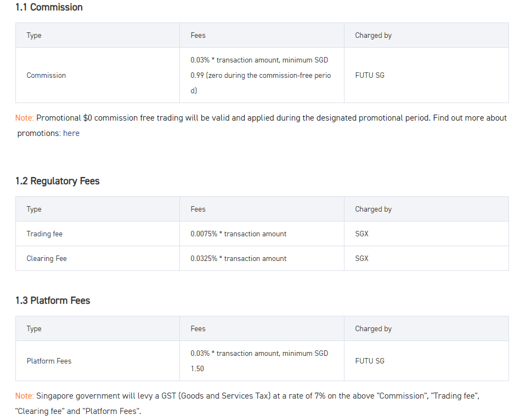The width and height of the screenshot is (520, 420).
Task: Click FUTU SG in the Platform Fees table
Action: pyautogui.click(x=370, y=361)
